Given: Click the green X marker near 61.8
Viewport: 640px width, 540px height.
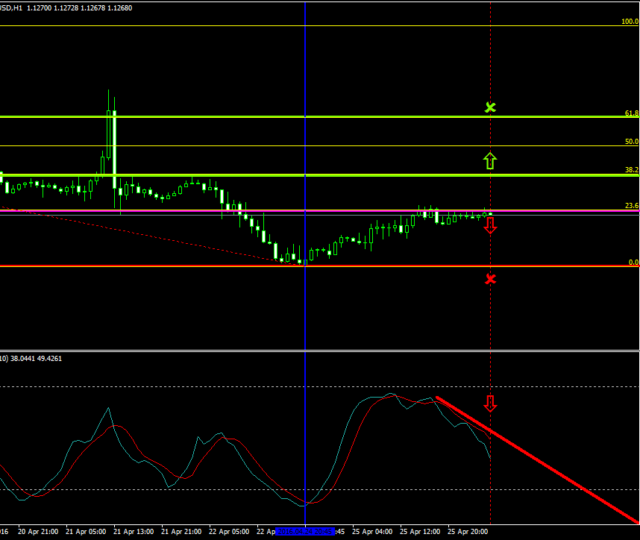Looking at the screenshot, I should coord(489,106).
